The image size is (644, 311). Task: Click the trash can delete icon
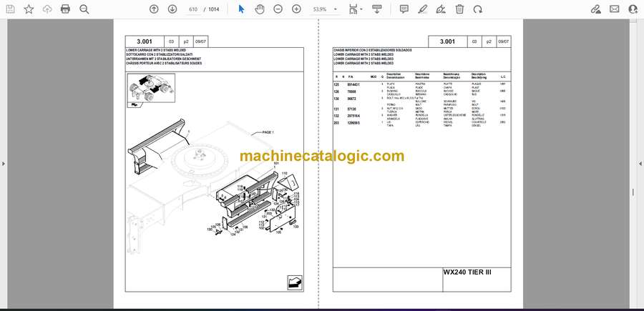click(x=459, y=9)
